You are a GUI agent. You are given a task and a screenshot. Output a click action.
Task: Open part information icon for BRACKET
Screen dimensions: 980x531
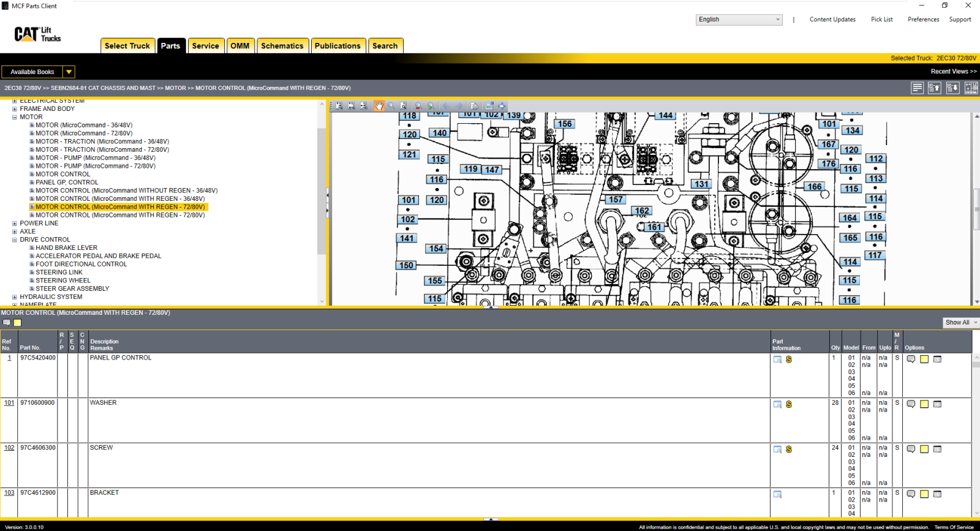(x=778, y=494)
